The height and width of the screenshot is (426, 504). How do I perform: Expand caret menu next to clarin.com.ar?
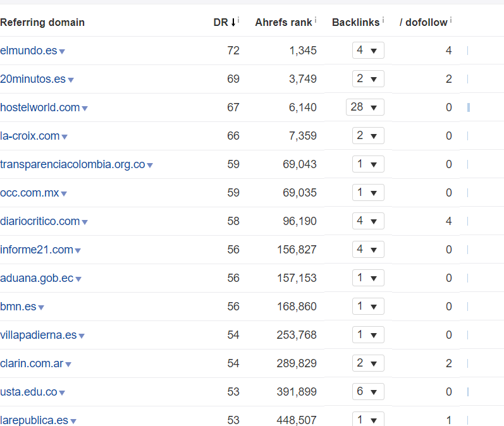[68, 364]
